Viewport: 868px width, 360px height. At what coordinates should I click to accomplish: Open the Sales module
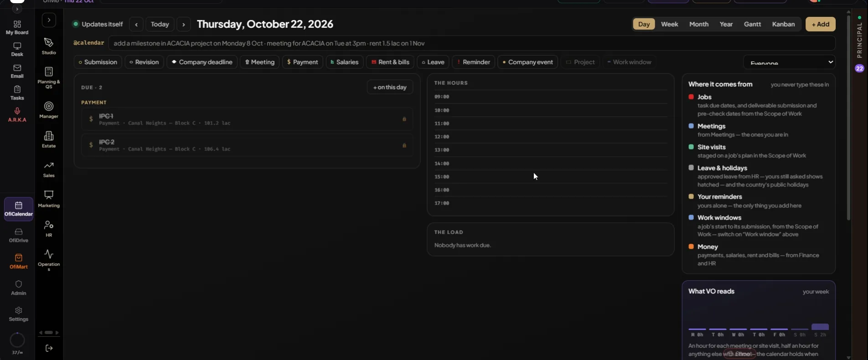49,169
